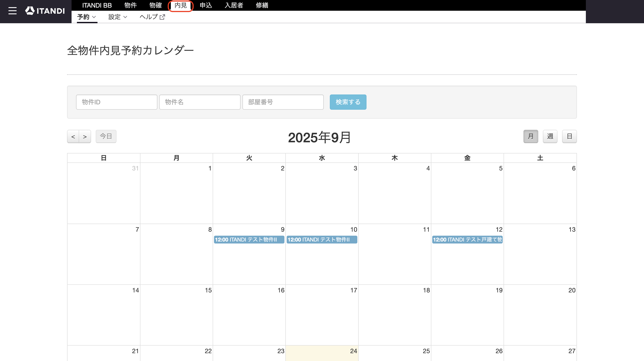Open Sept 12 event ITANDI テスト戸建て物
This screenshot has width=644, height=361.
(x=467, y=239)
